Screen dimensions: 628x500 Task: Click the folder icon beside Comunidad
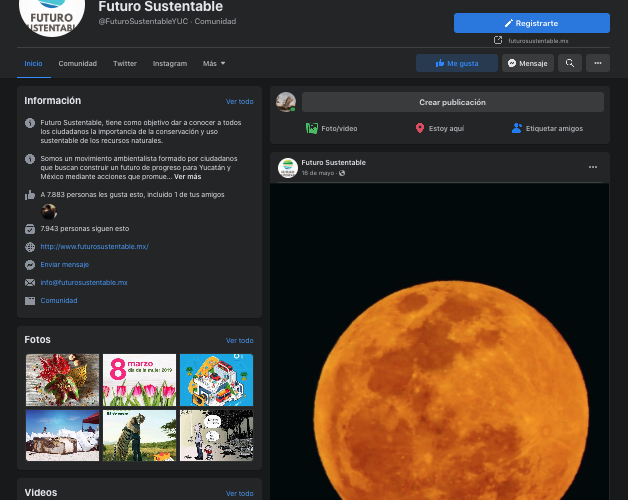click(x=30, y=301)
